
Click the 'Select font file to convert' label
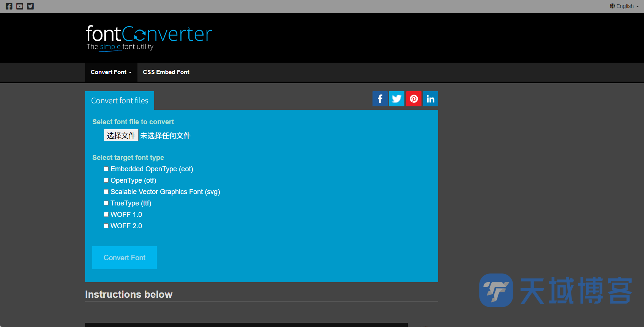pos(133,122)
